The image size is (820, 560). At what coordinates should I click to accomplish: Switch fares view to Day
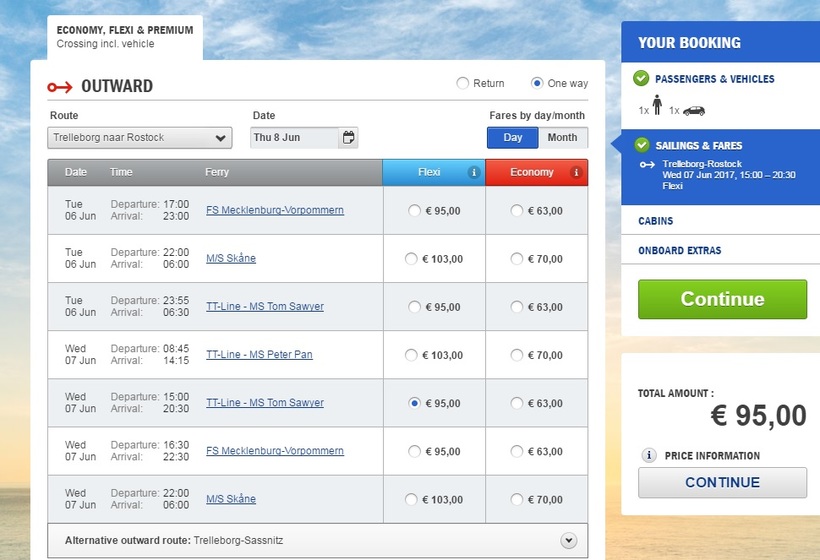point(512,138)
